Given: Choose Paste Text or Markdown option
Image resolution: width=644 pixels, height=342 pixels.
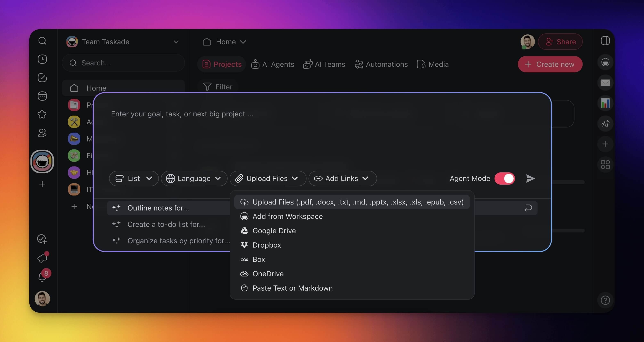Looking at the screenshot, I should tap(292, 288).
